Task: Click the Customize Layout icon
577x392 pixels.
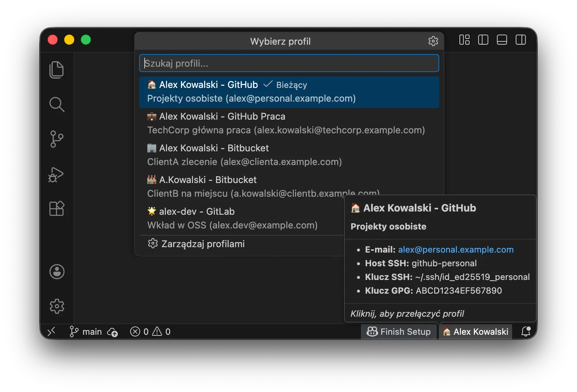Action: click(x=464, y=40)
